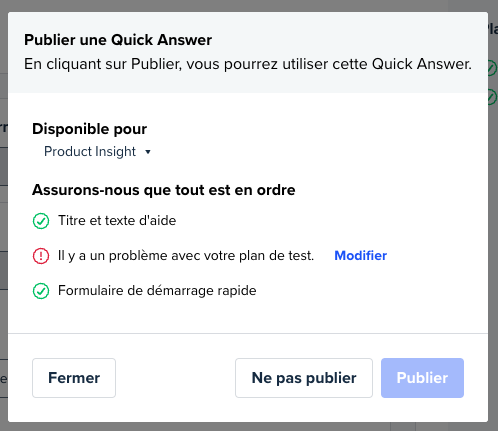
Task: Click the Modifier link to edit test plan
Action: point(360,256)
